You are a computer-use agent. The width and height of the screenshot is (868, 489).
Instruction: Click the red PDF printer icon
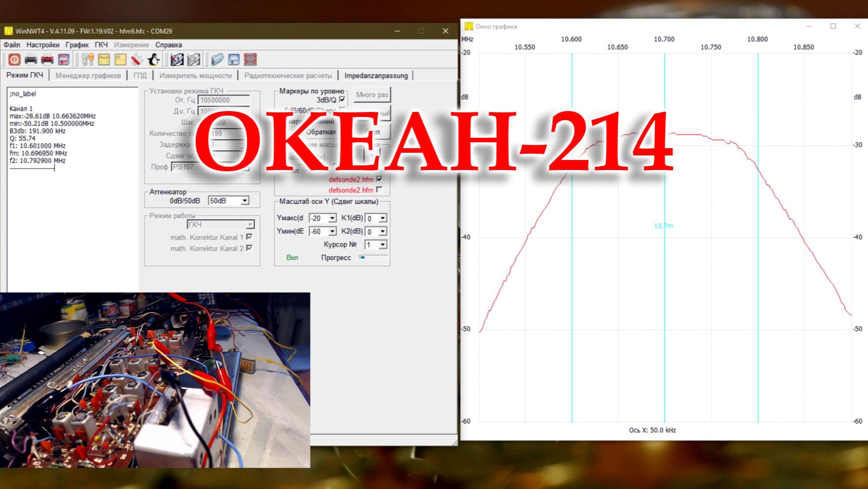pos(47,59)
